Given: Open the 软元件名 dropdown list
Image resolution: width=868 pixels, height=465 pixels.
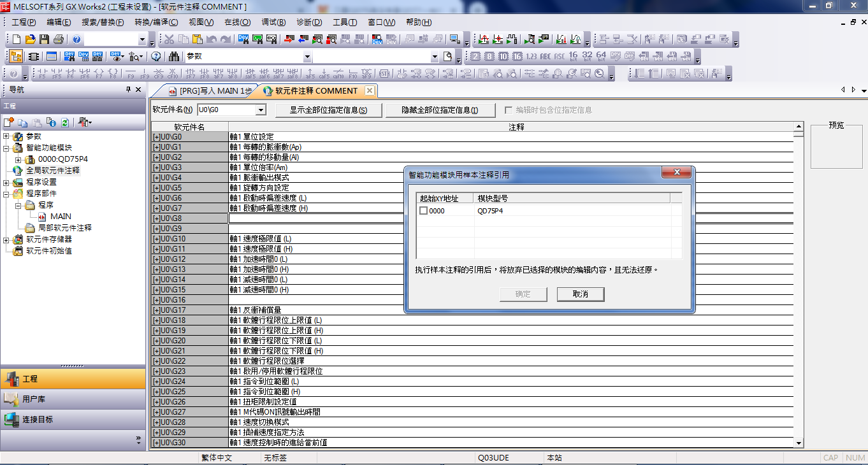Looking at the screenshot, I should [260, 110].
